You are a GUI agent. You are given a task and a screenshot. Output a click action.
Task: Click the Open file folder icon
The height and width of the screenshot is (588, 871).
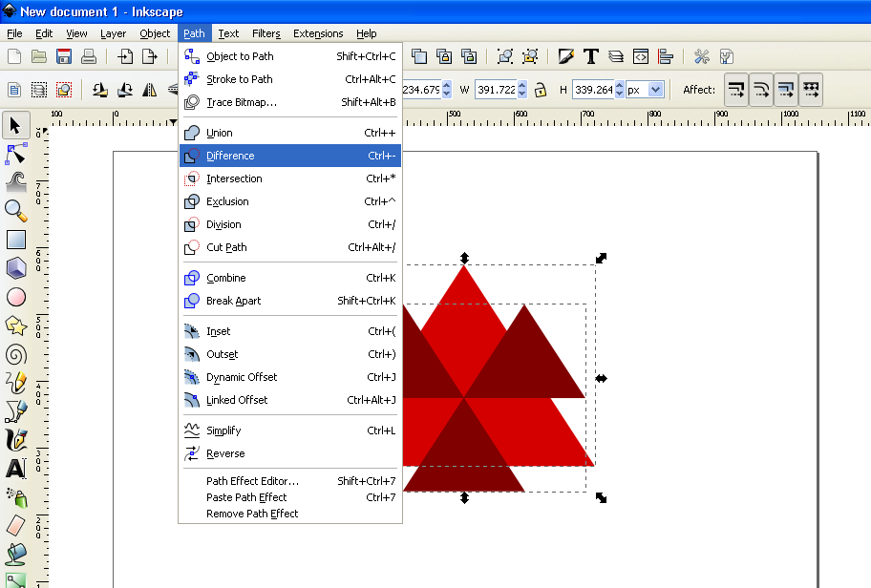39,56
